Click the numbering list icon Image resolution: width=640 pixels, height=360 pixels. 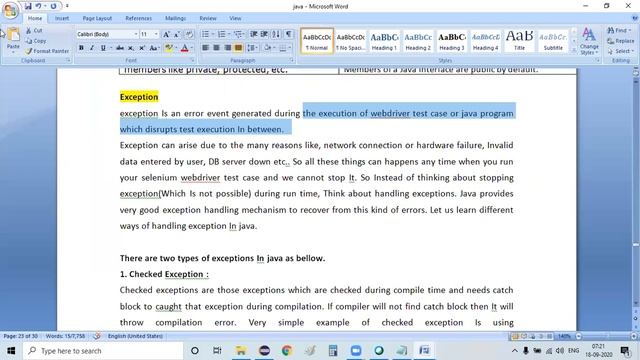222,35
